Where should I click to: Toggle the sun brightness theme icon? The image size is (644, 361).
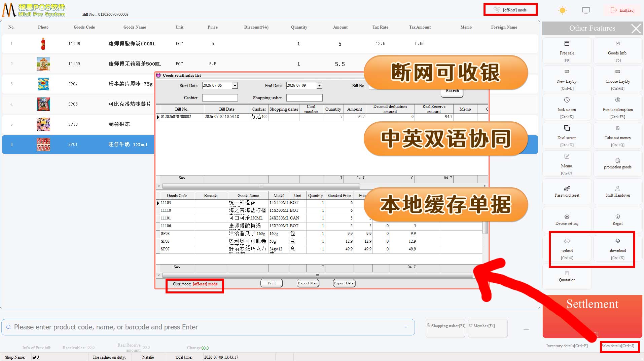[x=562, y=10]
